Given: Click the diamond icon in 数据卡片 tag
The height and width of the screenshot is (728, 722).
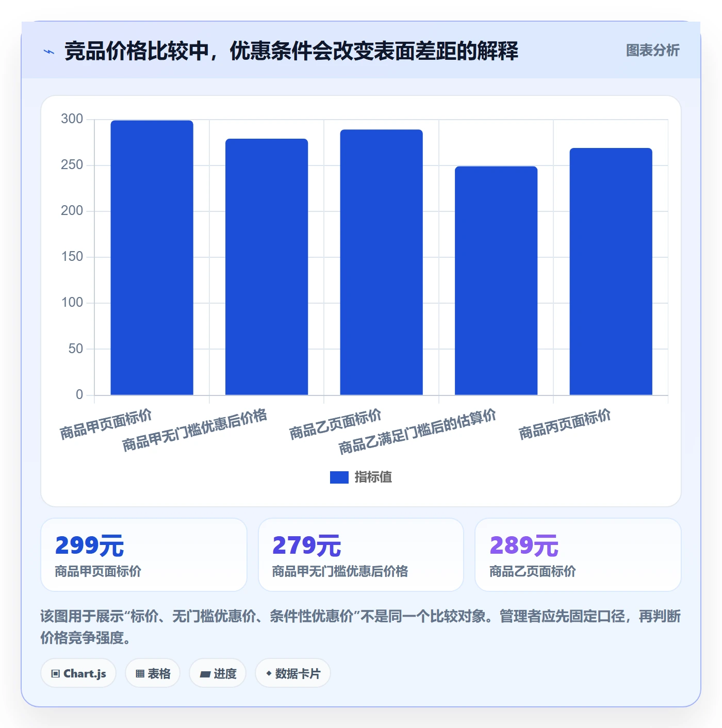Looking at the screenshot, I should click(x=269, y=673).
